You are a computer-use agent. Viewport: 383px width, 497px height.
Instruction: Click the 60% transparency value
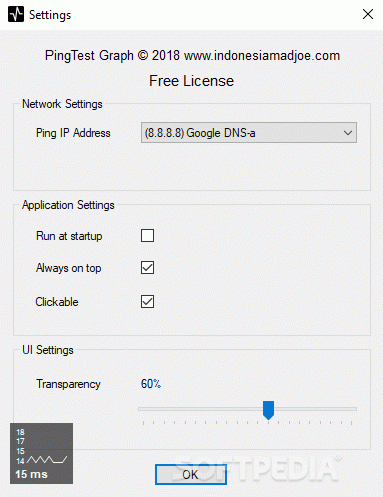click(151, 384)
